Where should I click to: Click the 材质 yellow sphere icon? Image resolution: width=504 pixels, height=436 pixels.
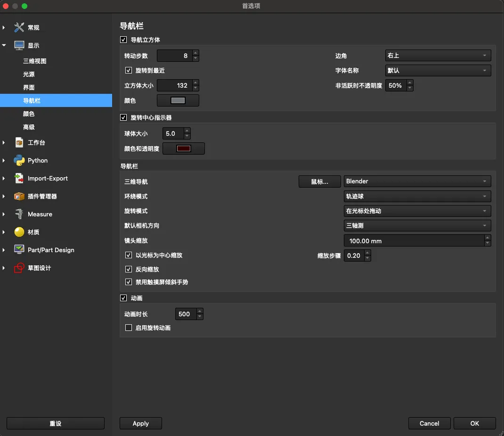tap(19, 232)
